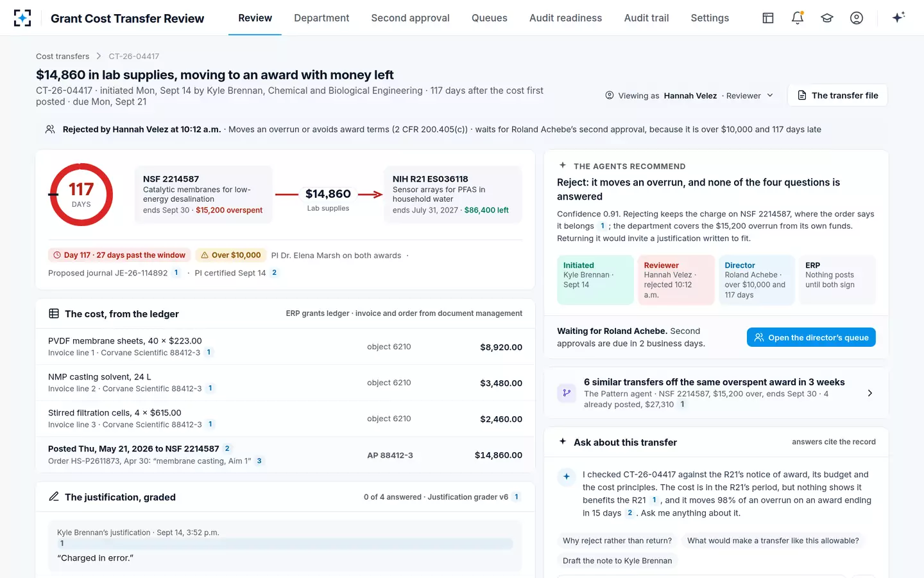
Task: Click the app logo icon
Action: (22, 18)
